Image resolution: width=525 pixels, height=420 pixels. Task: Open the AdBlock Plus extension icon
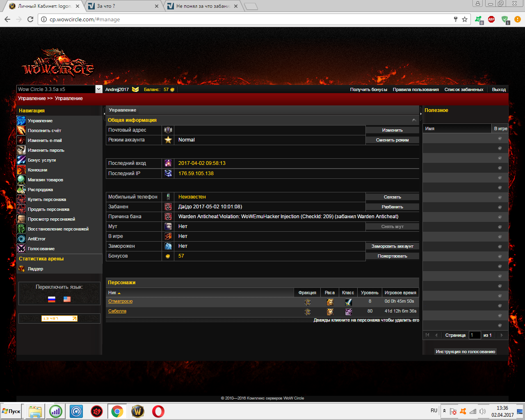click(x=491, y=19)
